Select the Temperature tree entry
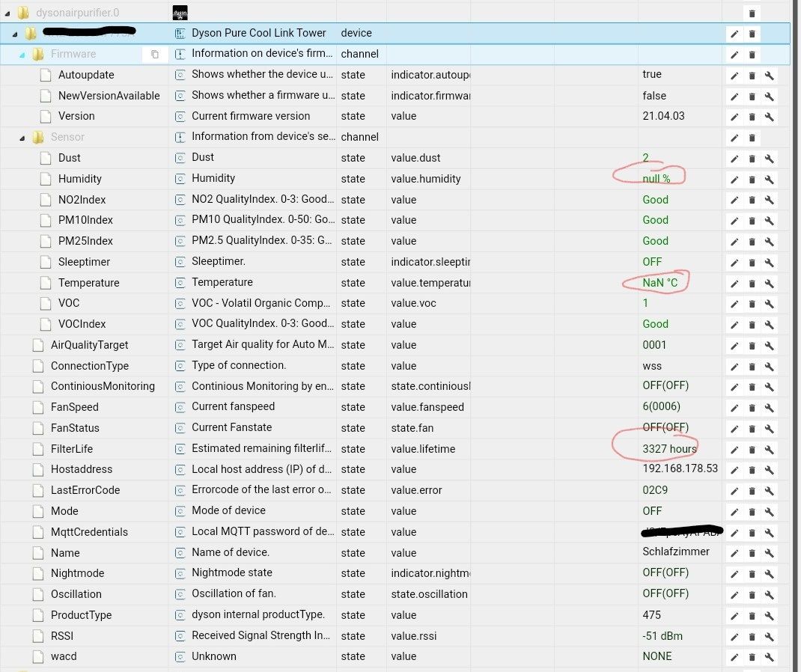The width and height of the screenshot is (801, 672). (x=88, y=283)
